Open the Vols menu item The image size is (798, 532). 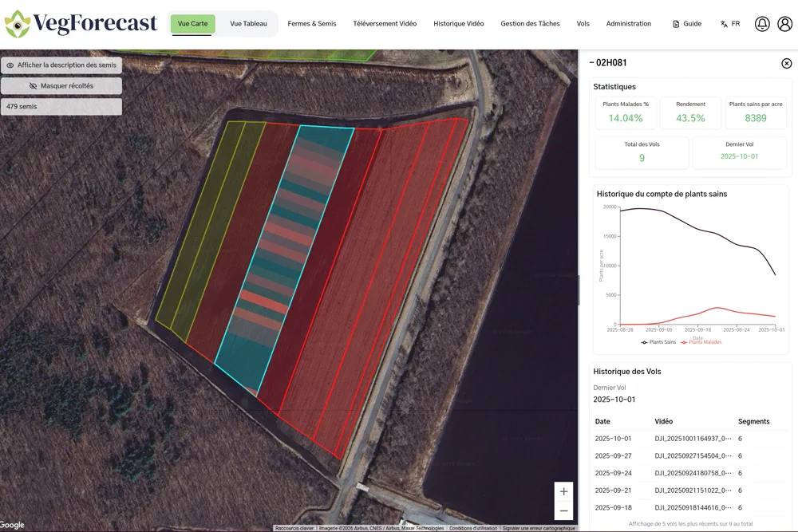tap(583, 23)
